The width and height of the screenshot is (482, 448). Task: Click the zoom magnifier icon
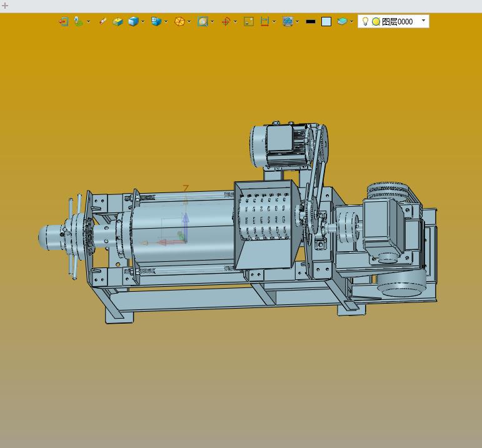(203, 21)
